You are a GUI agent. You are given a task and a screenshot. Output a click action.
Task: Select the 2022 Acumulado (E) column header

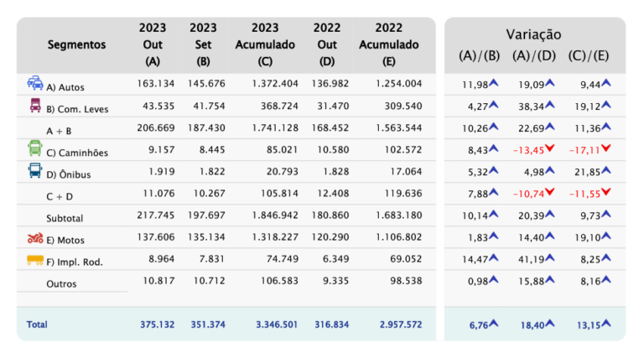point(389,44)
